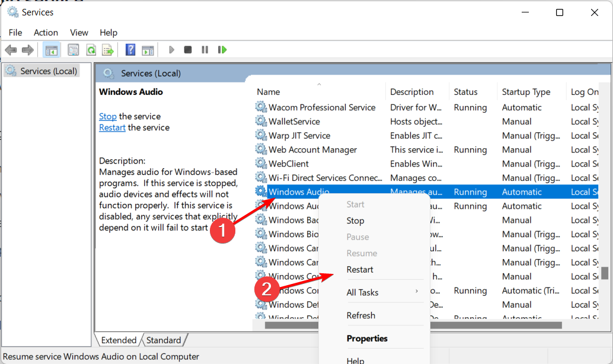The image size is (613, 364).
Task: Select the Web Account Manager row
Action: [426, 149]
